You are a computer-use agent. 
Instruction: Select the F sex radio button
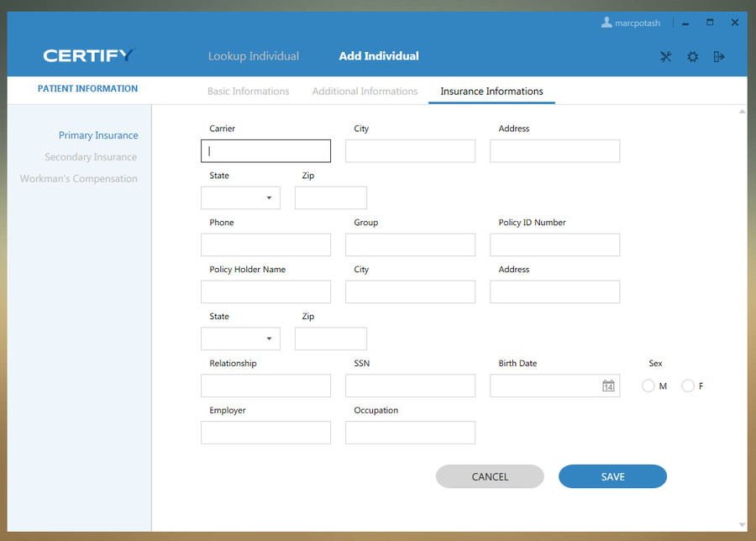point(688,386)
